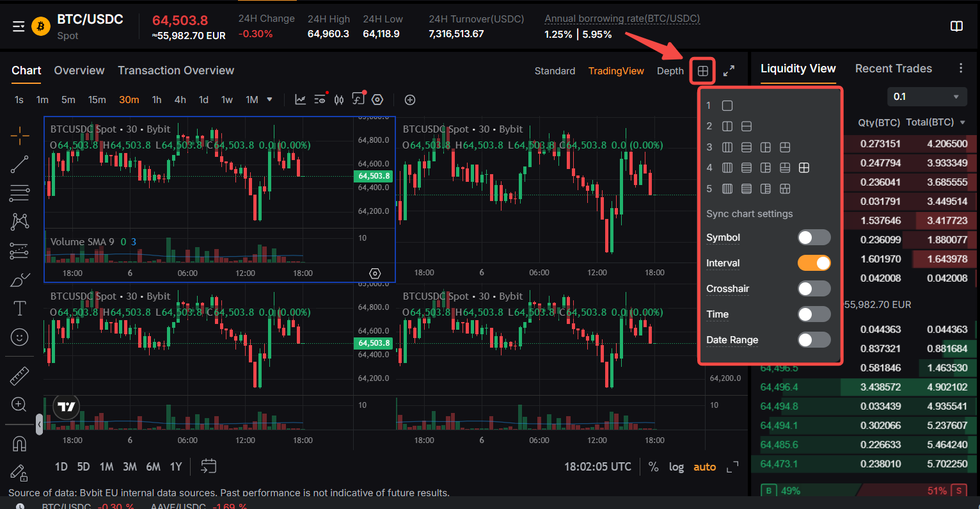Click the TradingView logo badge on chart
980x509 pixels.
coord(66,407)
